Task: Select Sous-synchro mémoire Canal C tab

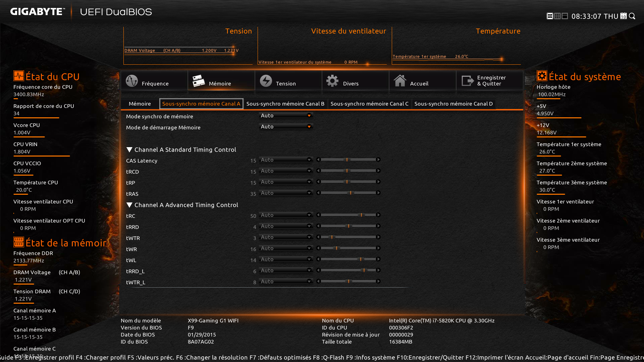Action: tap(369, 104)
